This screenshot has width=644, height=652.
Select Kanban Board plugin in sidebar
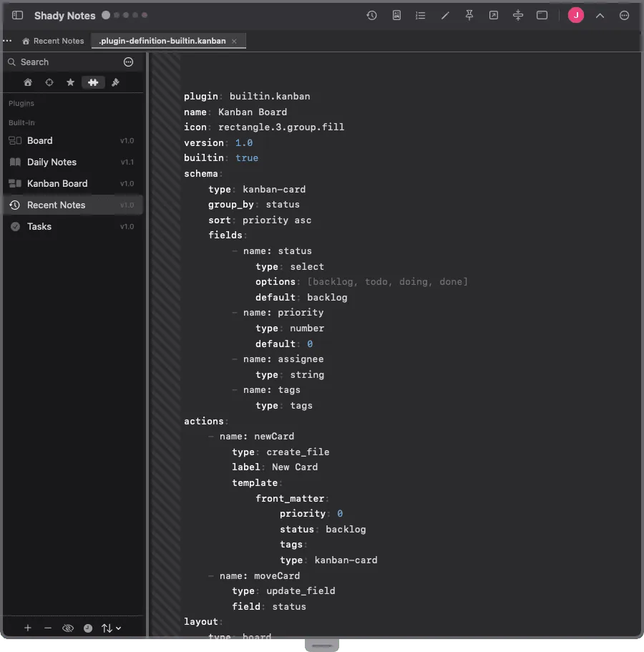coord(73,183)
